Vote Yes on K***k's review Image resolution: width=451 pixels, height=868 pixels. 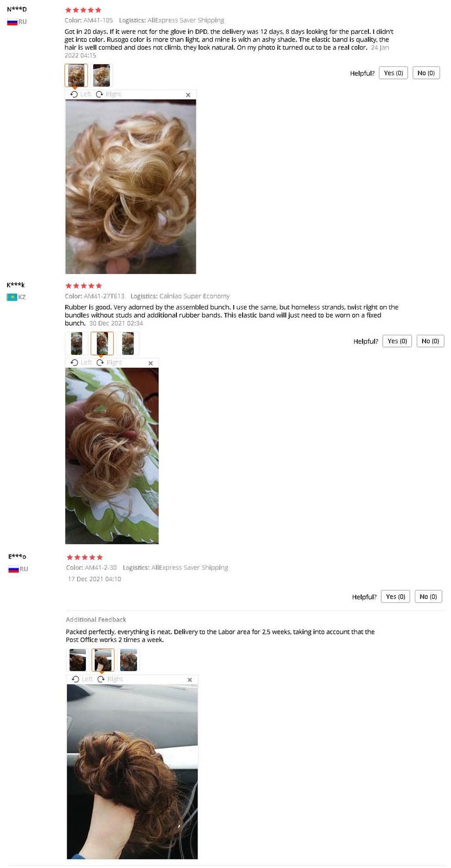pyautogui.click(x=397, y=341)
